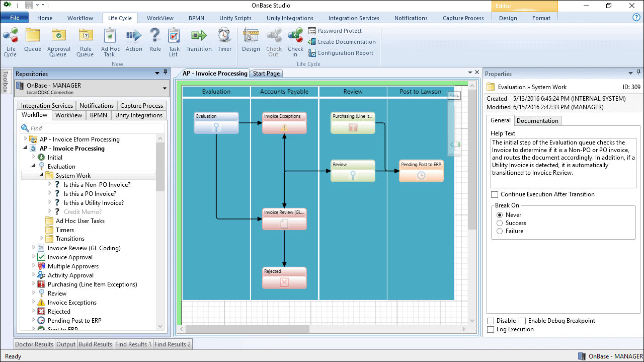Screen dimensions: 644x362
Task: Open the Workflow ribbon tab
Action: click(x=80, y=18)
